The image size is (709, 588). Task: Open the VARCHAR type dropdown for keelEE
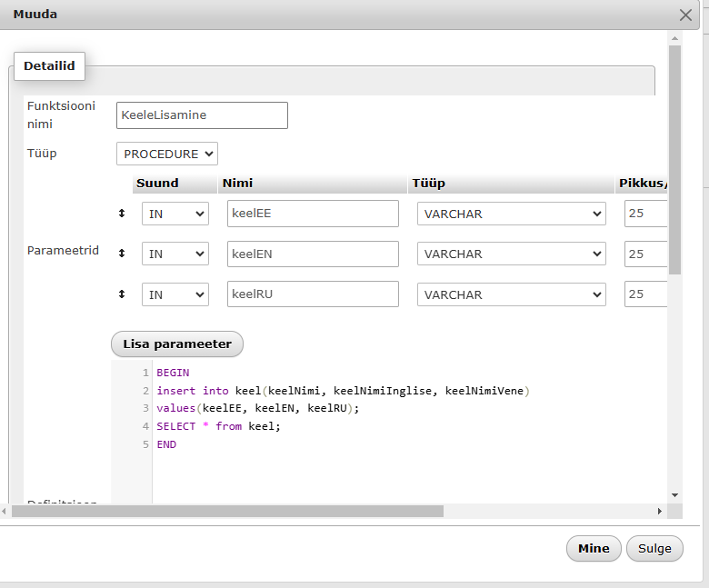click(512, 214)
